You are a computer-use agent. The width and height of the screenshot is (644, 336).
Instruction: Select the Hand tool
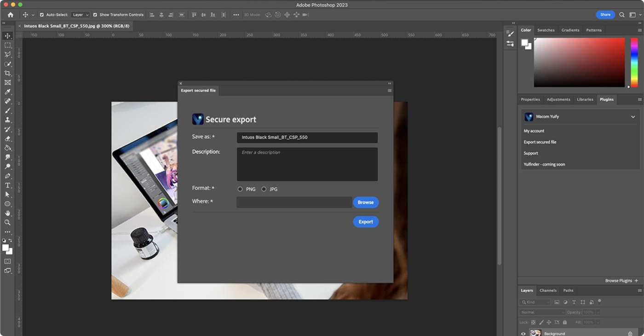click(x=7, y=213)
